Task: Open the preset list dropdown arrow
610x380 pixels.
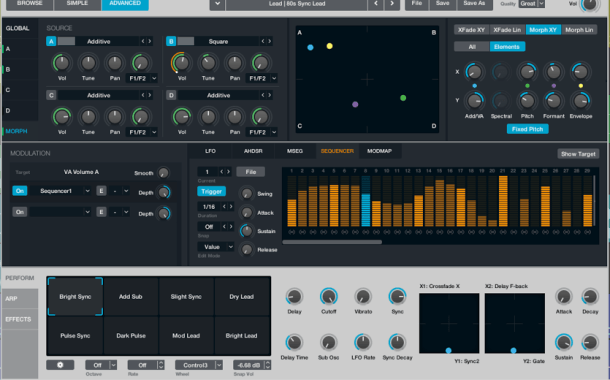Action: pyautogui.click(x=217, y=4)
